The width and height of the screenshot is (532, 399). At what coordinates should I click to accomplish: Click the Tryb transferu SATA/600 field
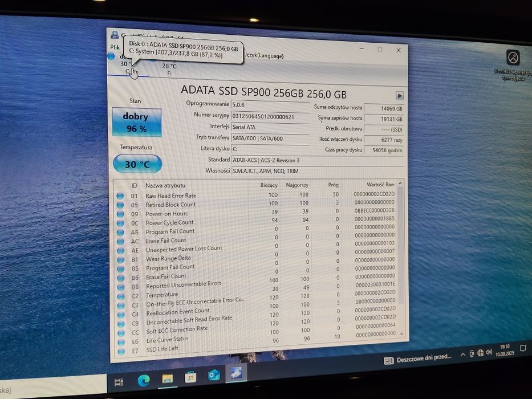pyautogui.click(x=270, y=139)
